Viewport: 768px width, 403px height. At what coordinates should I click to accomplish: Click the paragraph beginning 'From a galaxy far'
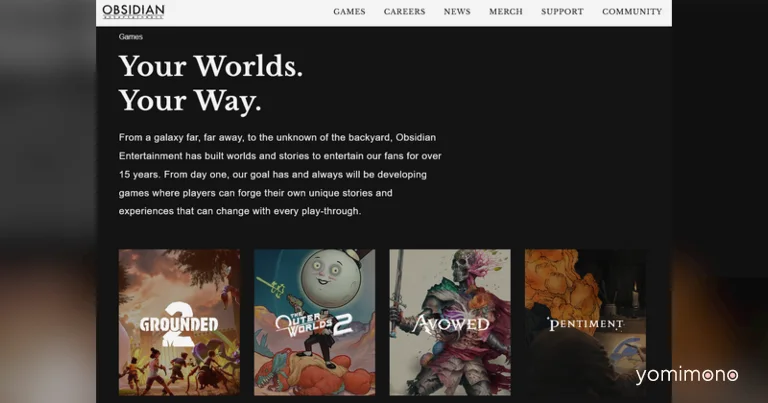280,174
